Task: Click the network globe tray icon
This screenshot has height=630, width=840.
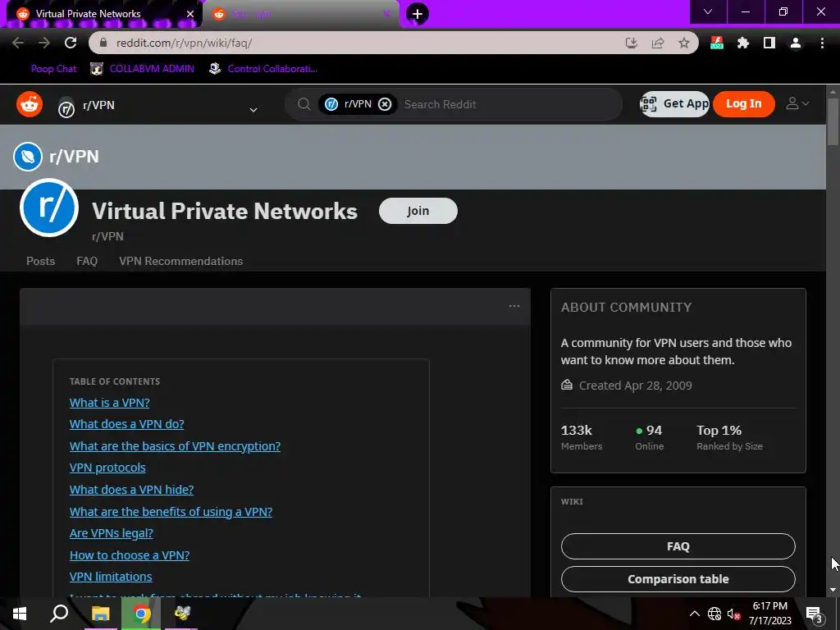Action: click(x=714, y=614)
